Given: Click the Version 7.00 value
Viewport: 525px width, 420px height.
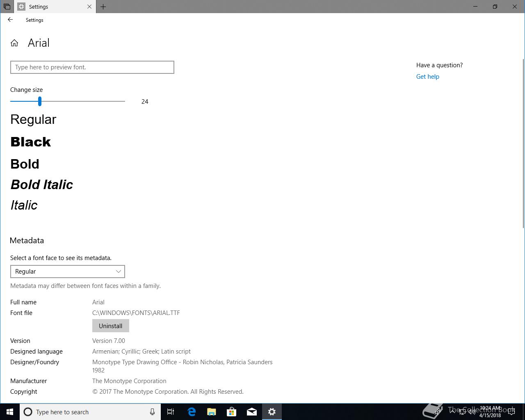Looking at the screenshot, I should 109,341.
